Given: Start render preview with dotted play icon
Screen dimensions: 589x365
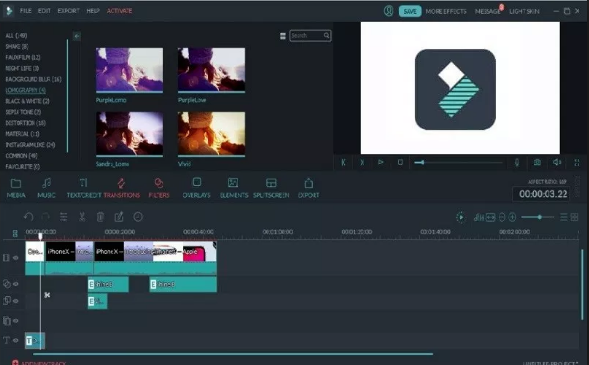Looking at the screenshot, I should pos(461,217).
